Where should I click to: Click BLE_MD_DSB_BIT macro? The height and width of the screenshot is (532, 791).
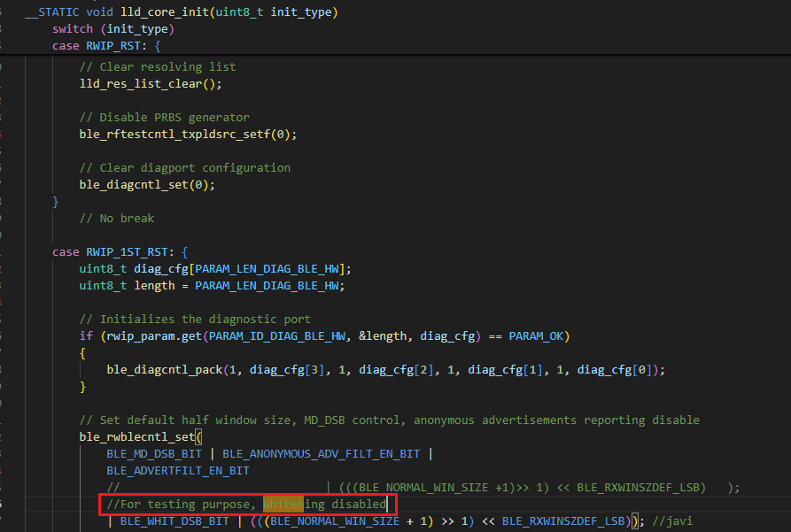[x=154, y=453]
